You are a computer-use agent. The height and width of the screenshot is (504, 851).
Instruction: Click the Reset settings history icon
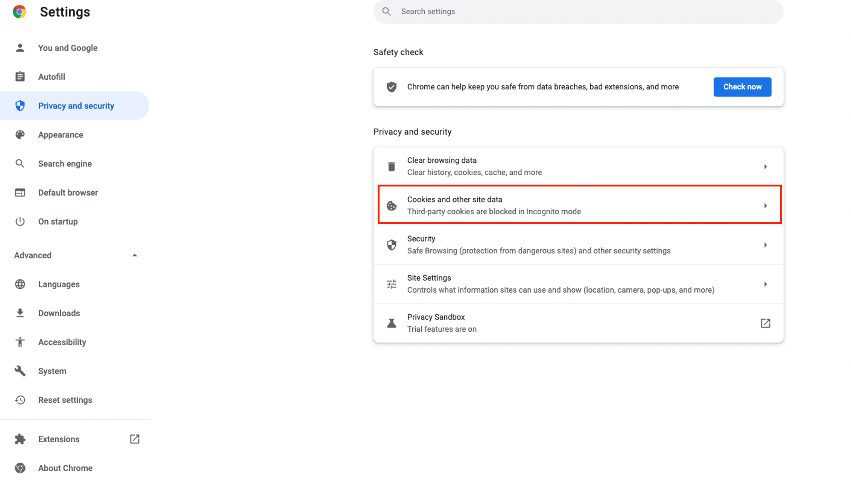[x=20, y=400]
